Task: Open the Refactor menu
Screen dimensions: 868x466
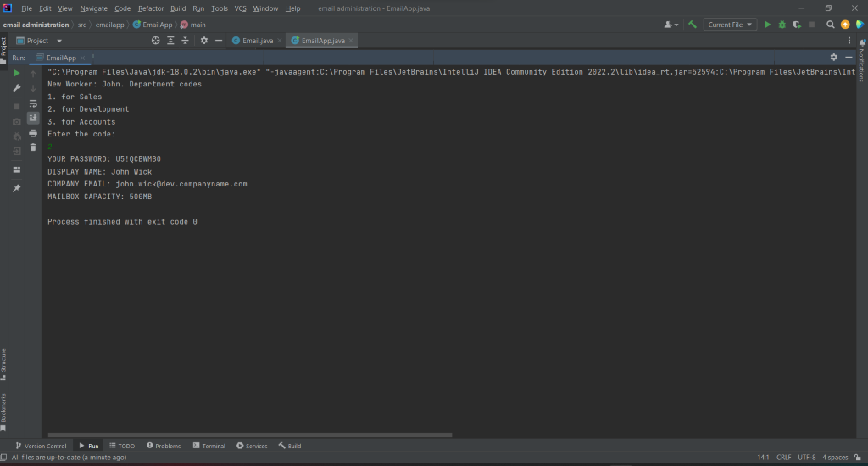Action: (x=151, y=8)
